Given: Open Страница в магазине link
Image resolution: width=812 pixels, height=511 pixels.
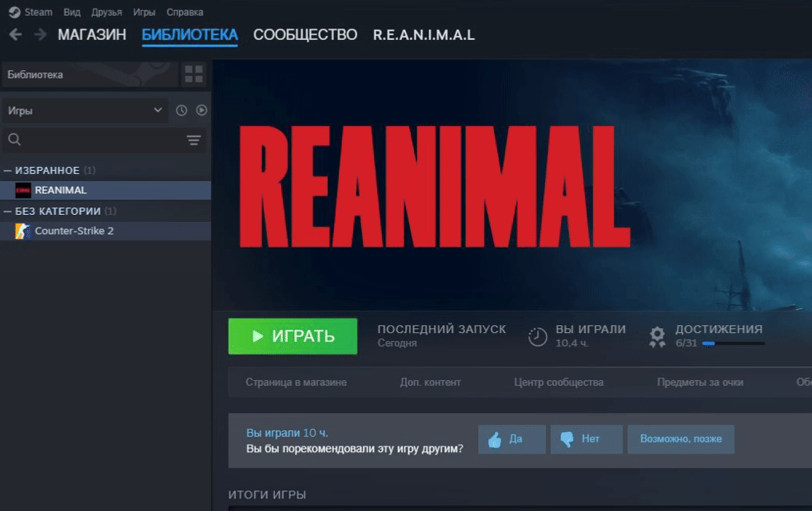Looking at the screenshot, I should [x=297, y=382].
